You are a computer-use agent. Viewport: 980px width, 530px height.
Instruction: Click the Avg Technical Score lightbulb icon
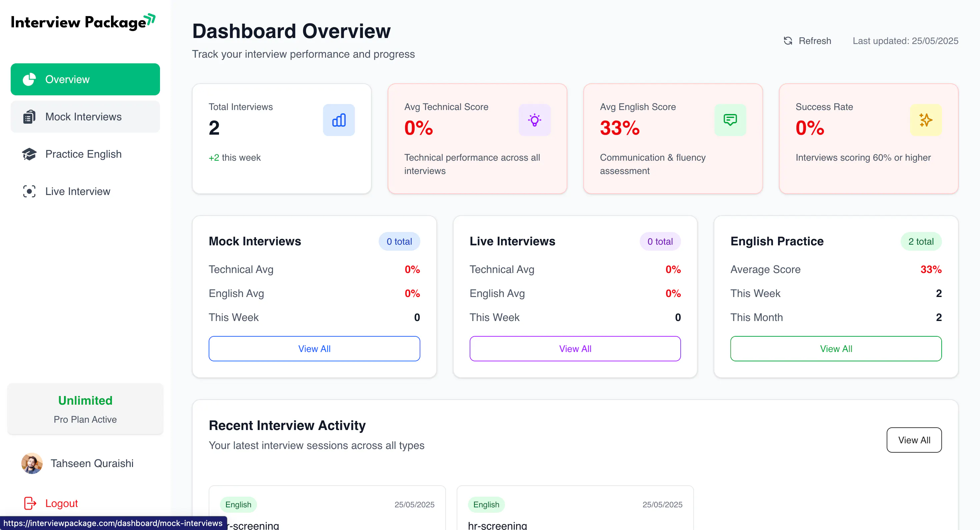tap(534, 120)
